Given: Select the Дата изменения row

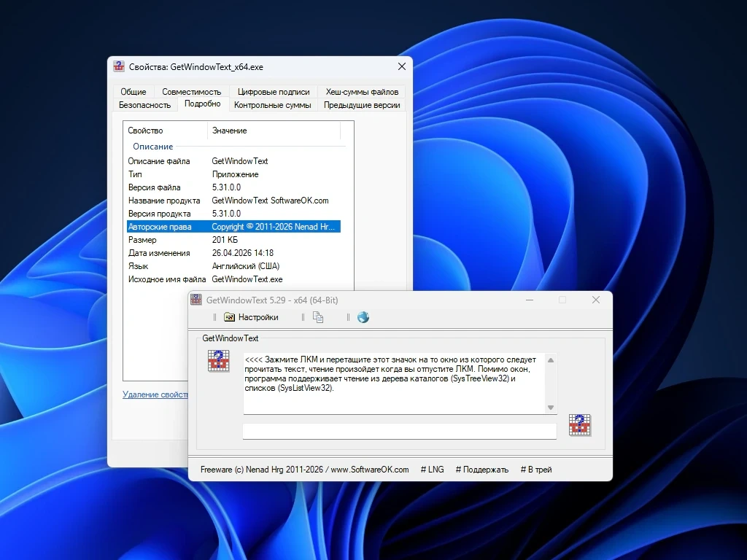Looking at the screenshot, I should click(233, 253).
